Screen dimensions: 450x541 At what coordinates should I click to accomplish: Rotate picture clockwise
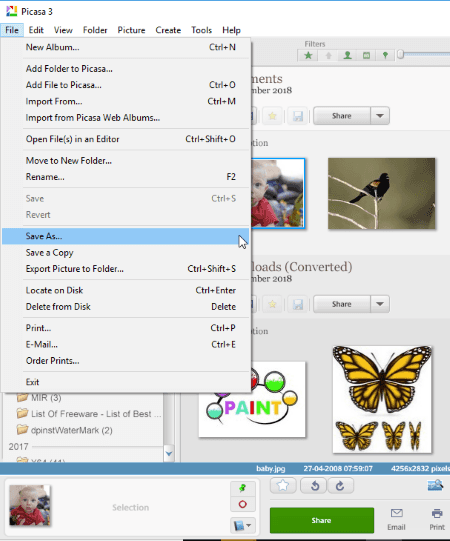pos(340,486)
